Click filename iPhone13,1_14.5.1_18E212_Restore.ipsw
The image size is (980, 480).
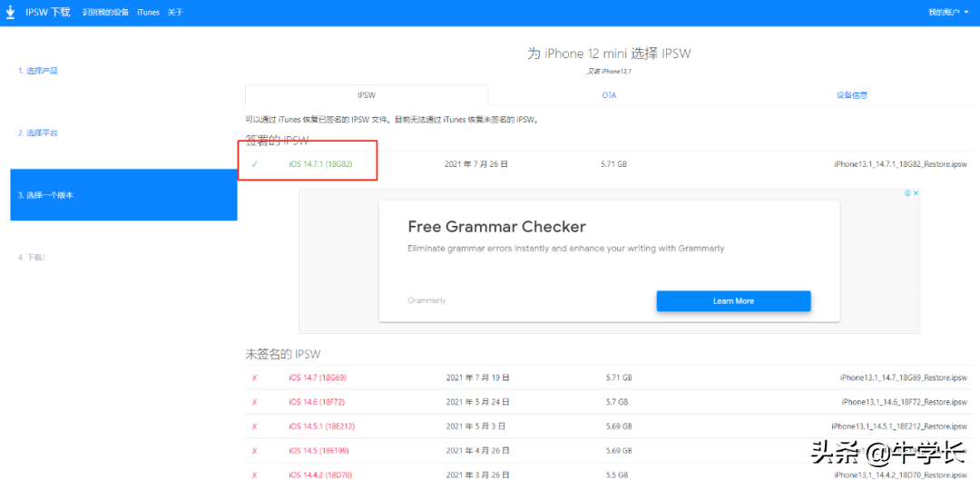click(899, 426)
